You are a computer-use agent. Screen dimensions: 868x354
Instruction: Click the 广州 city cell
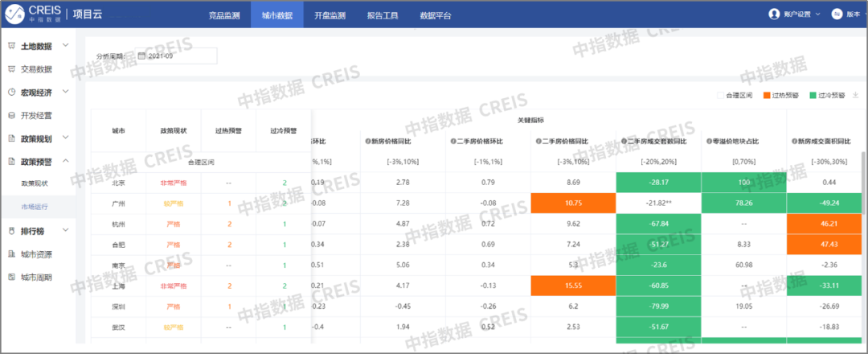point(118,204)
